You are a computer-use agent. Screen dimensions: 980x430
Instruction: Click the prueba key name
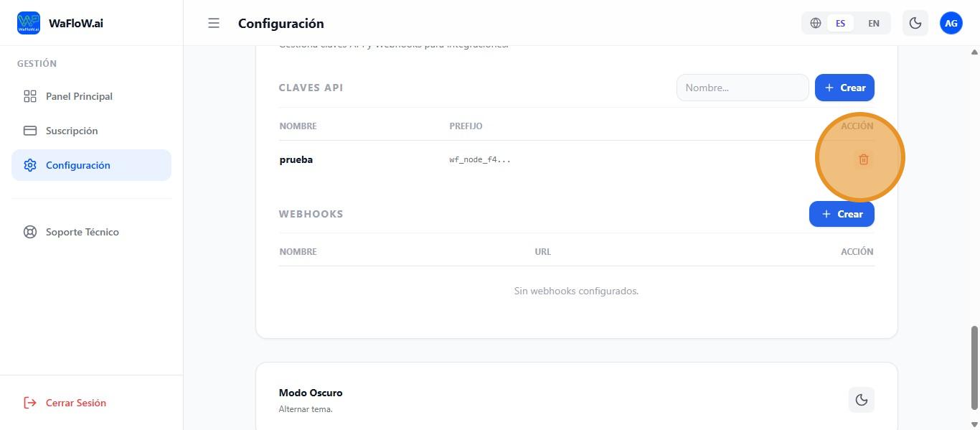click(296, 159)
